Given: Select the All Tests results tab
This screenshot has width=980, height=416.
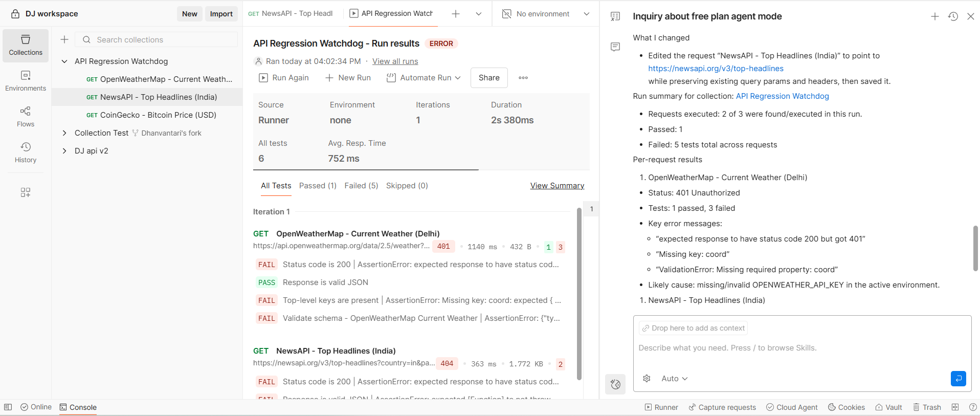Looking at the screenshot, I should (x=276, y=186).
